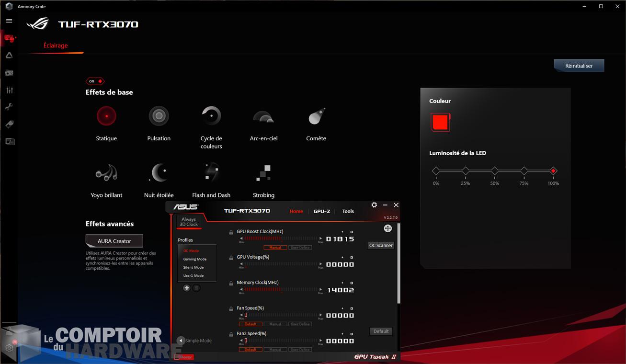The image size is (626, 364).
Task: Set Fan Speed to Manual mode
Action: coord(275,324)
